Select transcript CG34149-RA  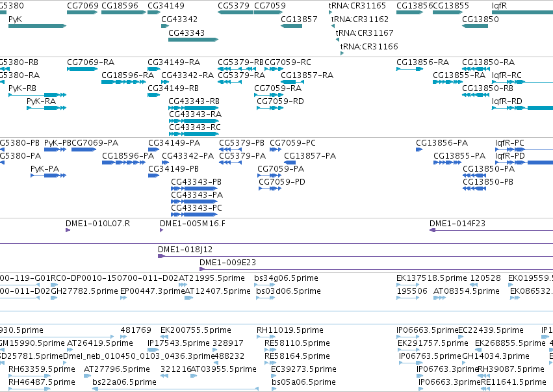pyautogui.click(x=154, y=69)
